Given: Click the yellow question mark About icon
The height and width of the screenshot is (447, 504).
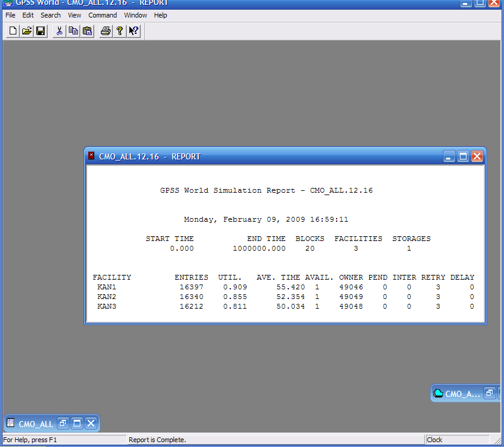Looking at the screenshot, I should tap(120, 31).
